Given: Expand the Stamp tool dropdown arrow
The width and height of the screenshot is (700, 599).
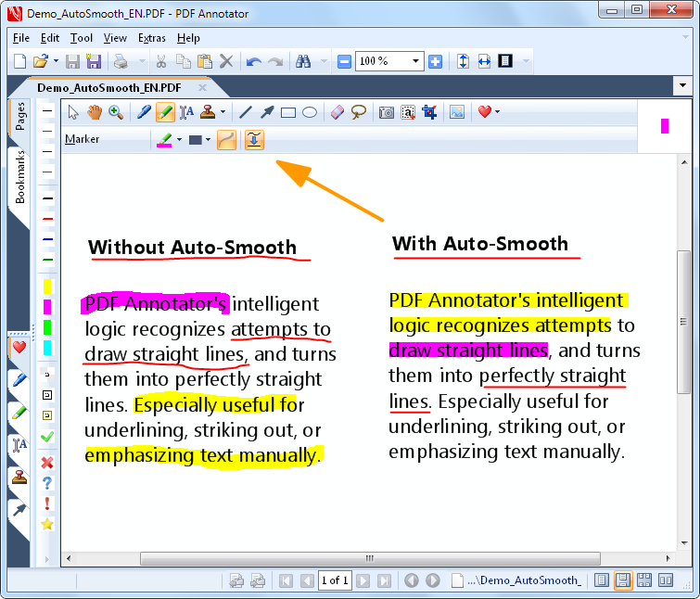Looking at the screenshot, I should click(223, 112).
